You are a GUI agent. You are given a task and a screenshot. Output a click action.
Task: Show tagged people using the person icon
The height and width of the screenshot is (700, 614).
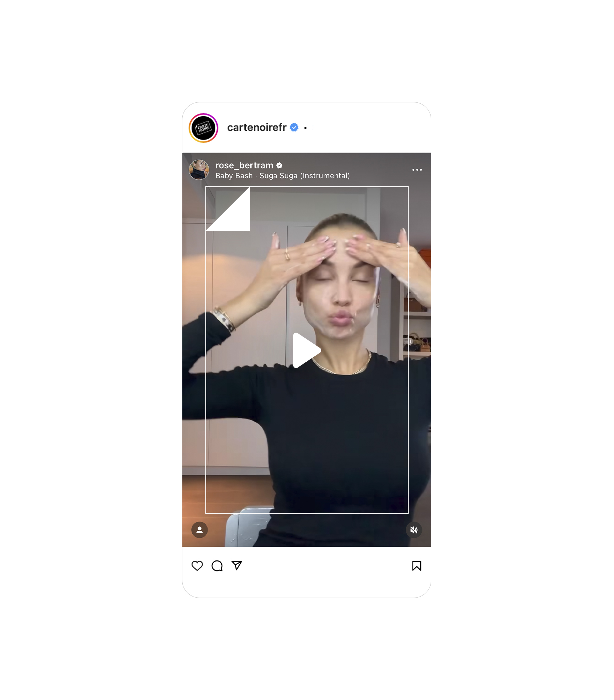tap(200, 530)
